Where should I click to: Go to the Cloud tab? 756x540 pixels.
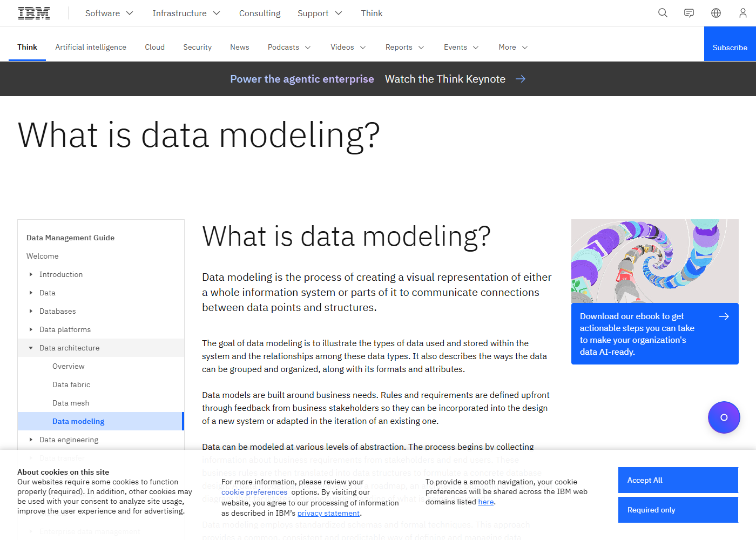(x=154, y=48)
